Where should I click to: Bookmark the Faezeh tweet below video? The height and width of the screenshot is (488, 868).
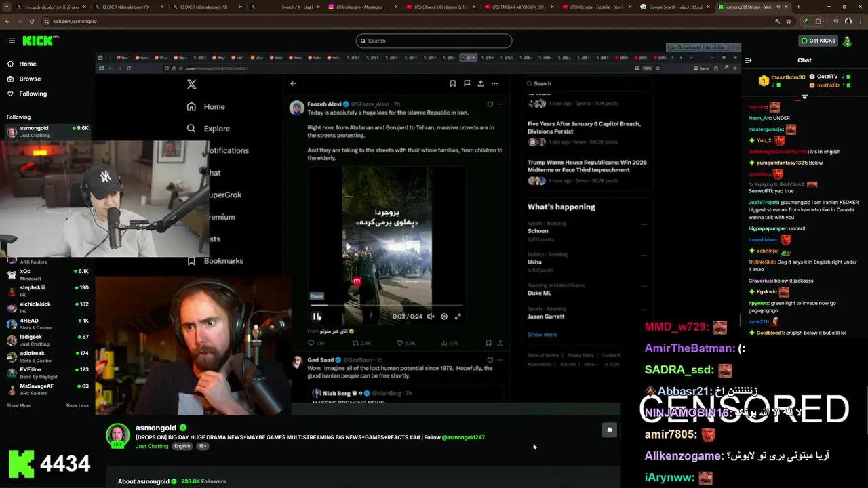pos(488,343)
